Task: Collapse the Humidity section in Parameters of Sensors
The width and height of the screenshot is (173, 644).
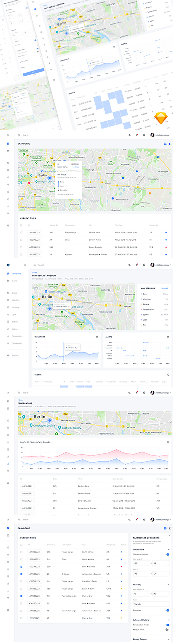Action: tap(169, 585)
